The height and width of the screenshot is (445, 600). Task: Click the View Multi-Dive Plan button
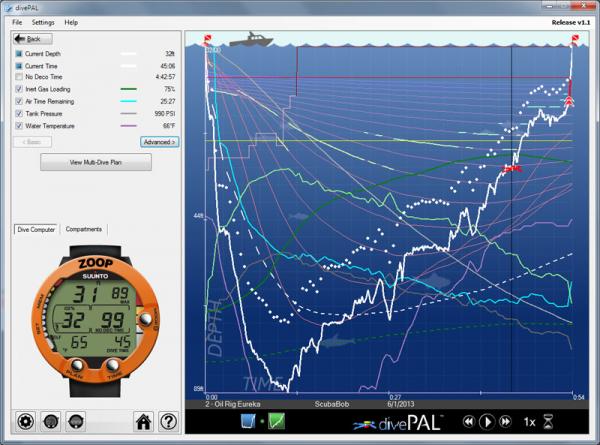coord(88,162)
